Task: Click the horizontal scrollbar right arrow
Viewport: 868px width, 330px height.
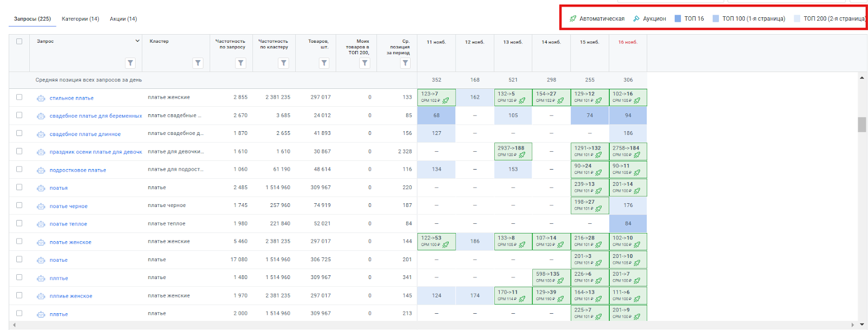Action: (x=853, y=325)
